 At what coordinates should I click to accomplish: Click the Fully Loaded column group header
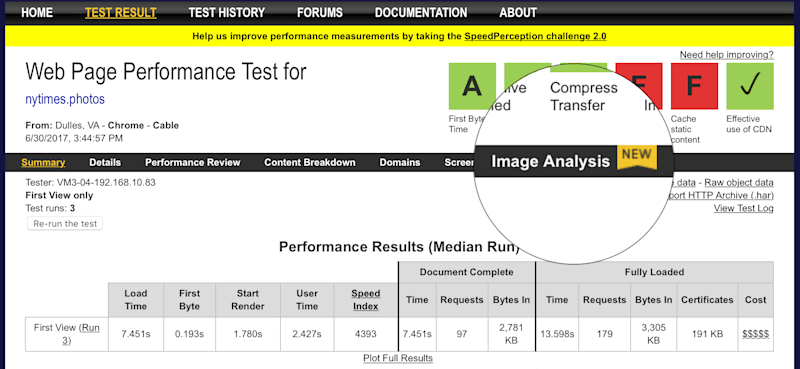(x=655, y=272)
